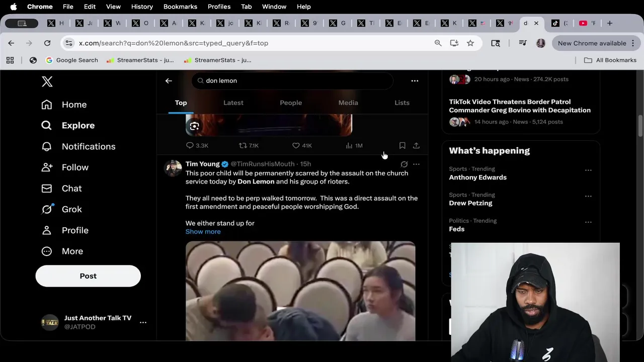
Task: Open search options three-dot menu
Action: point(415,80)
